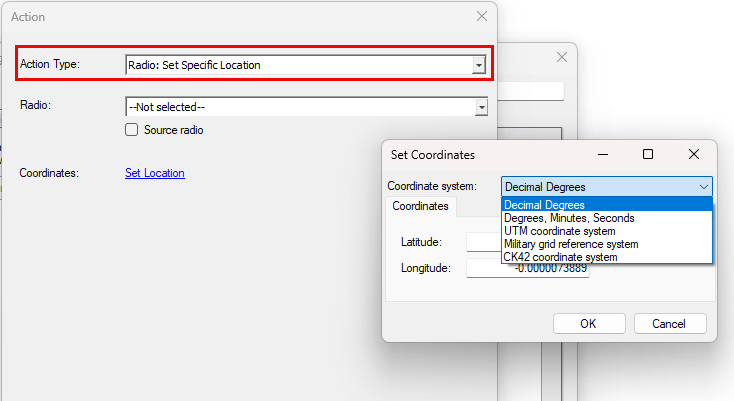734x401 pixels.
Task: Switch to the Coordinates tab
Action: tap(420, 206)
